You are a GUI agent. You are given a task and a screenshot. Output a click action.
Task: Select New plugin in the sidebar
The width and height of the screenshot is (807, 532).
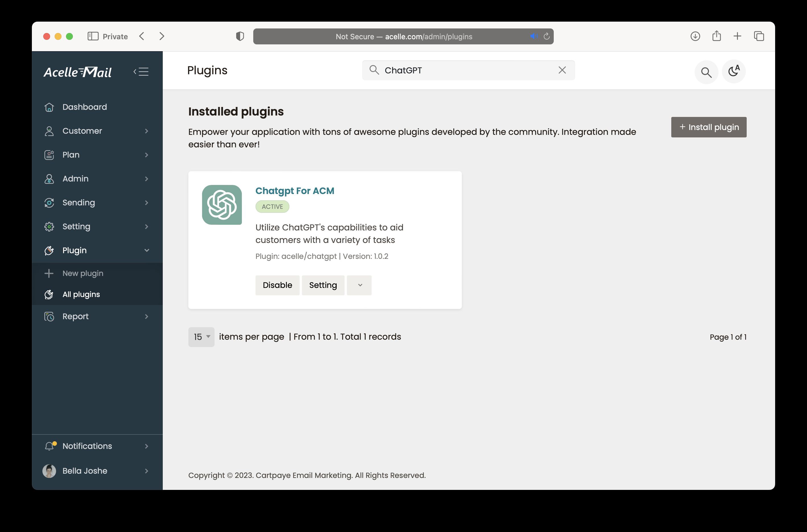pos(83,273)
